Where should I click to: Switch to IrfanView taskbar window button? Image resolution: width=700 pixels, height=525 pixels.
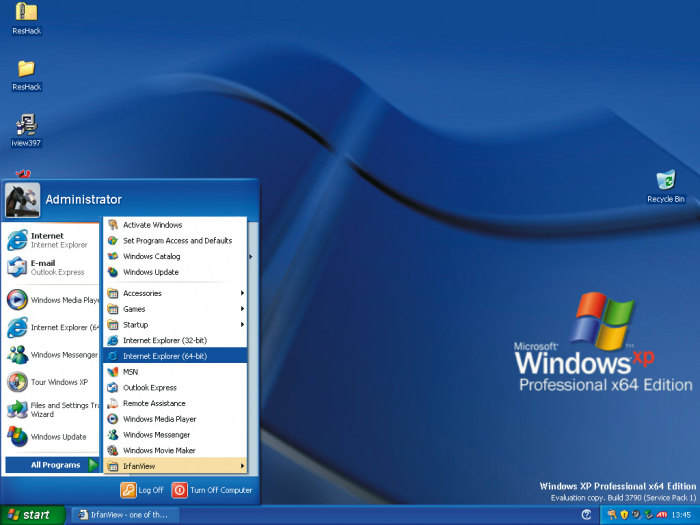point(125,515)
